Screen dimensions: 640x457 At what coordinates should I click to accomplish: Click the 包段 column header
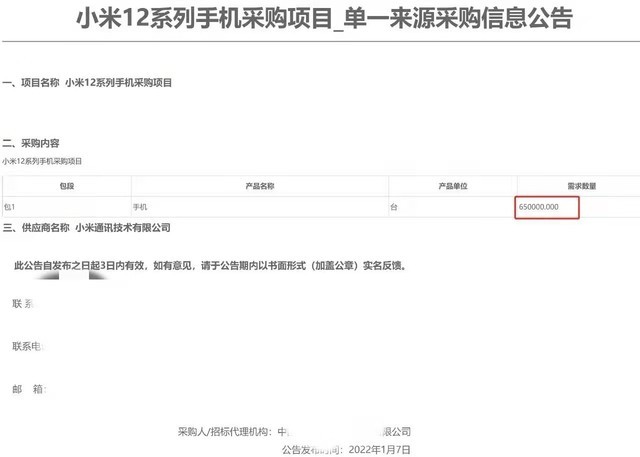tap(67, 186)
